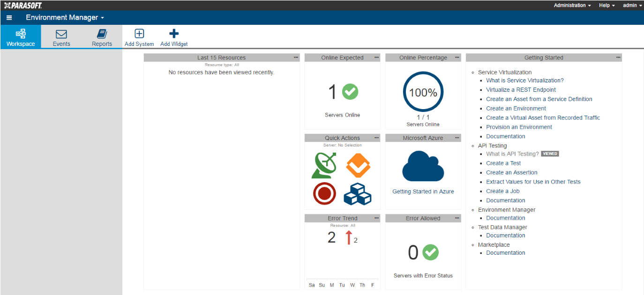This screenshot has width=644, height=295.
Task: Open Documentation under API Testing
Action: [x=506, y=201]
